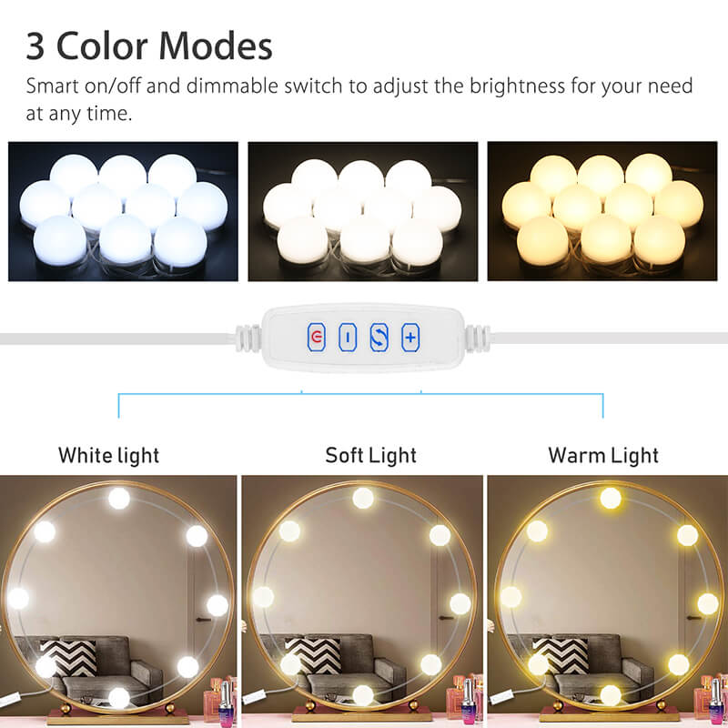Click the chevron pillow in white light mirror
The width and height of the screenshot is (728, 728).
(70, 657)
